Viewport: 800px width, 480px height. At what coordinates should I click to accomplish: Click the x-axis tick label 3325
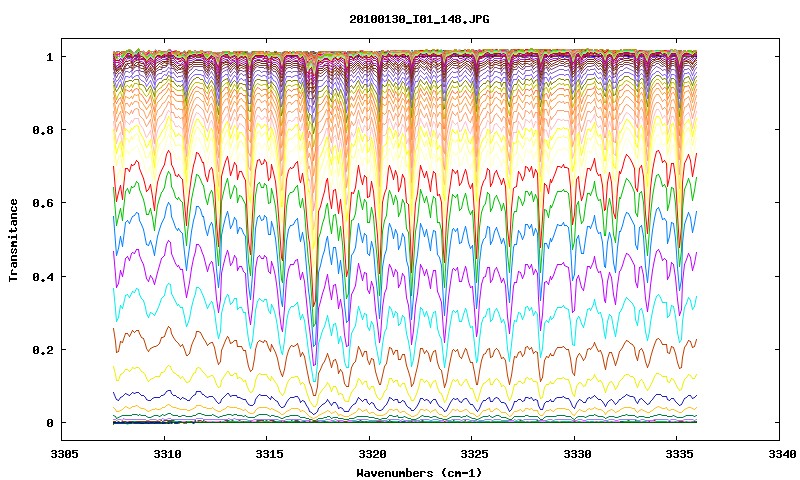click(473, 454)
